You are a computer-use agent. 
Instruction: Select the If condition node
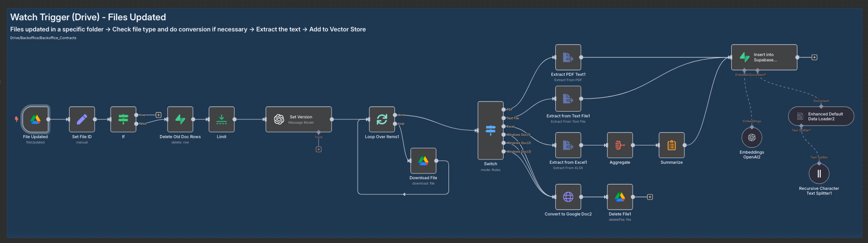(x=123, y=119)
